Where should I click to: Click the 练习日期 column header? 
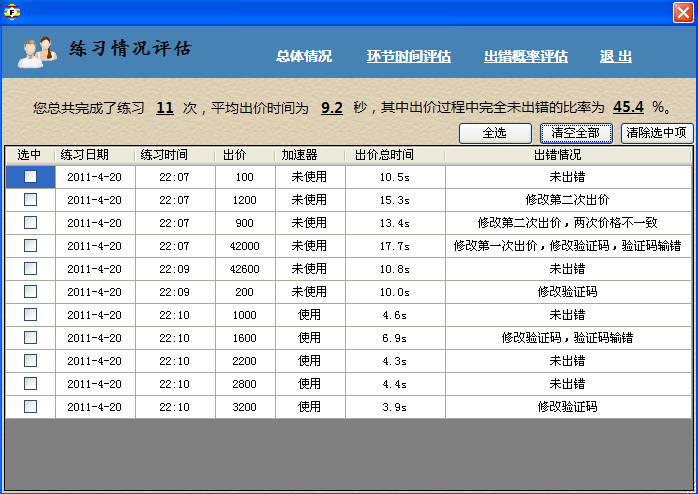[x=95, y=155]
